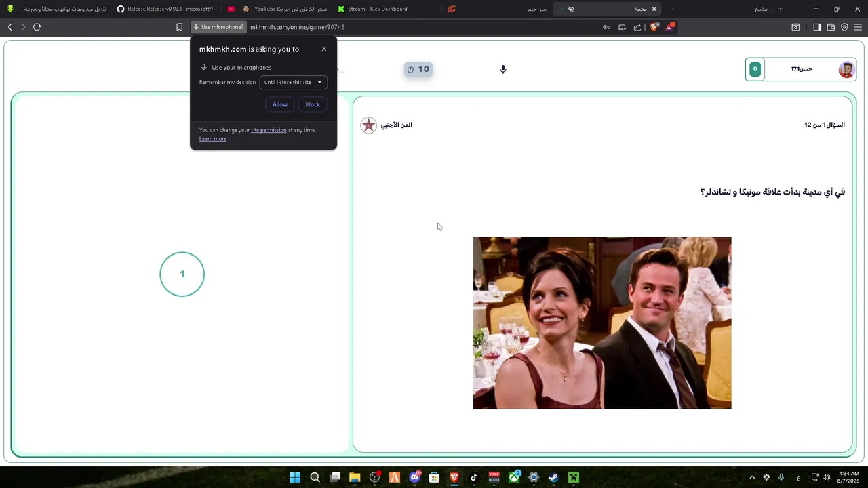Open Xbox app from the taskbar
Viewport: 868px width, 488px height.
coord(514,477)
